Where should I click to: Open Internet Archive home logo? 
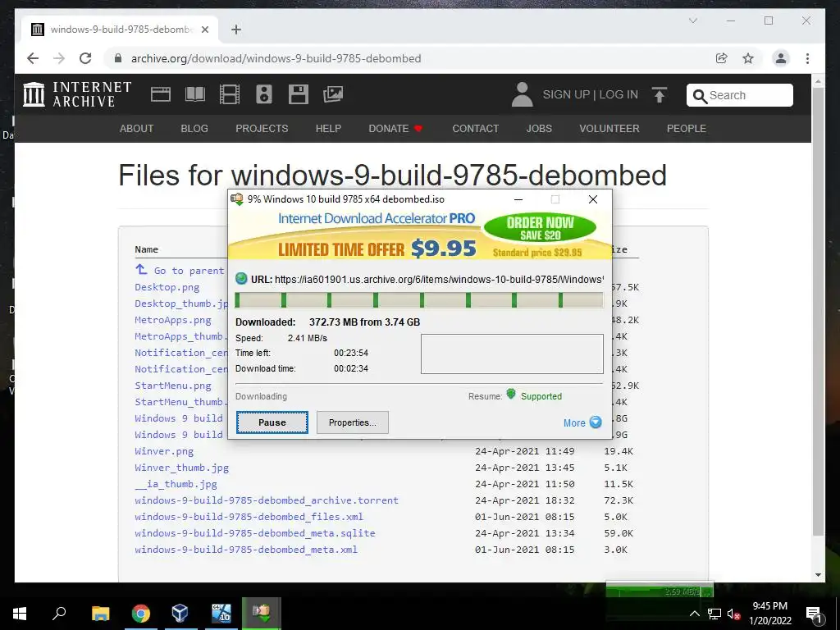tap(77, 94)
